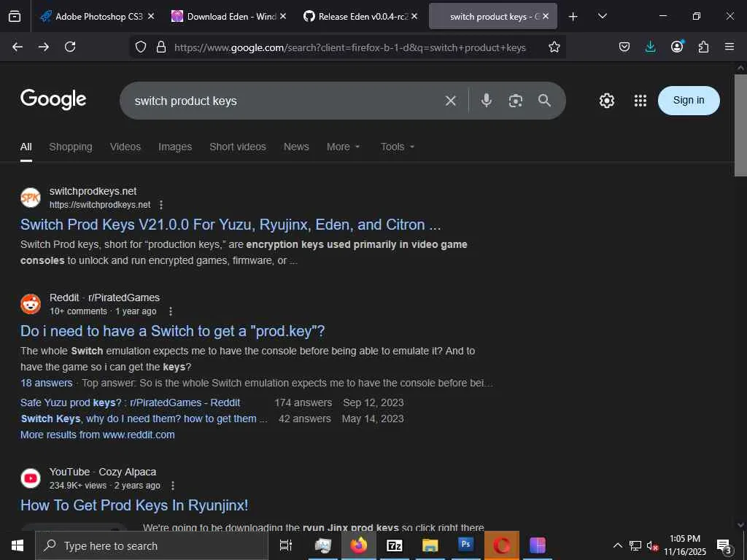747x560 pixels.
Task: Click the Google voice search microphone icon
Action: point(486,101)
